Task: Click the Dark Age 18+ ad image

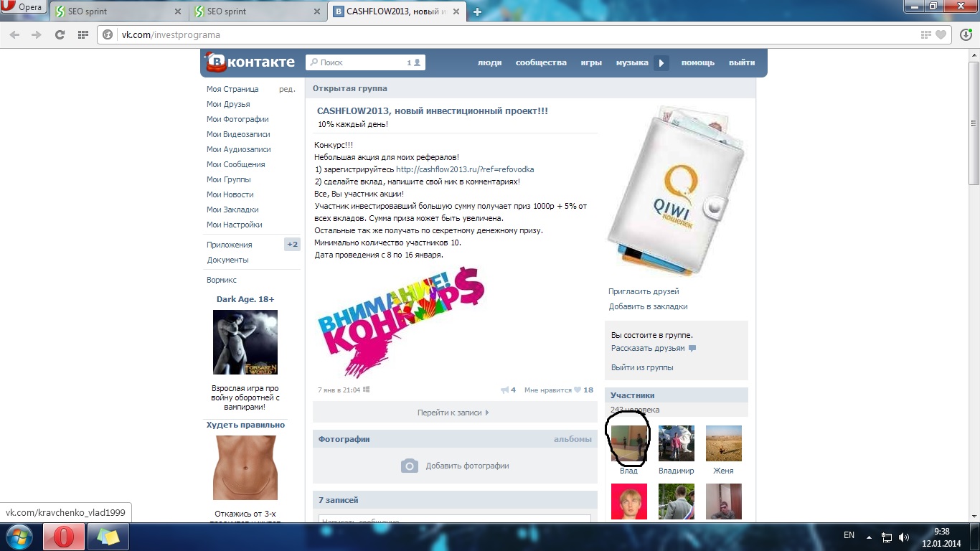Action: pos(245,342)
